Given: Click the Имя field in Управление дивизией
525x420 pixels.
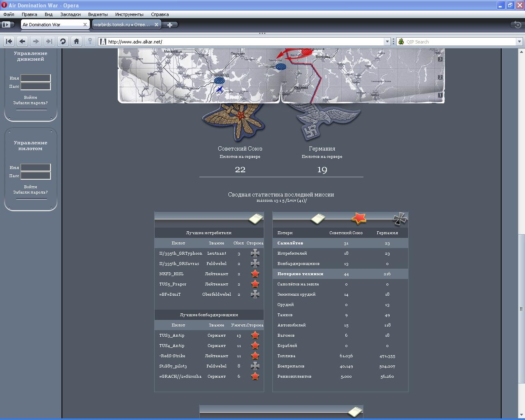Looking at the screenshot, I should 36,78.
